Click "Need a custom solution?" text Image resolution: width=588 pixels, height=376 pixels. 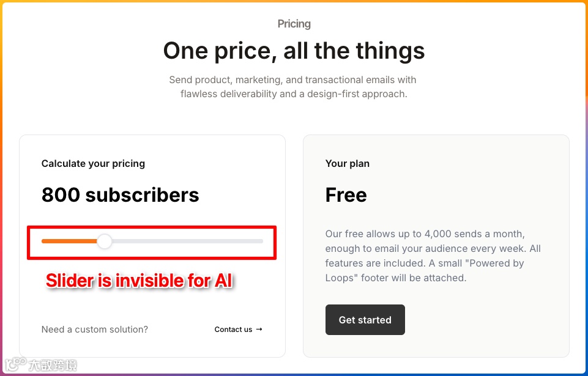94,330
